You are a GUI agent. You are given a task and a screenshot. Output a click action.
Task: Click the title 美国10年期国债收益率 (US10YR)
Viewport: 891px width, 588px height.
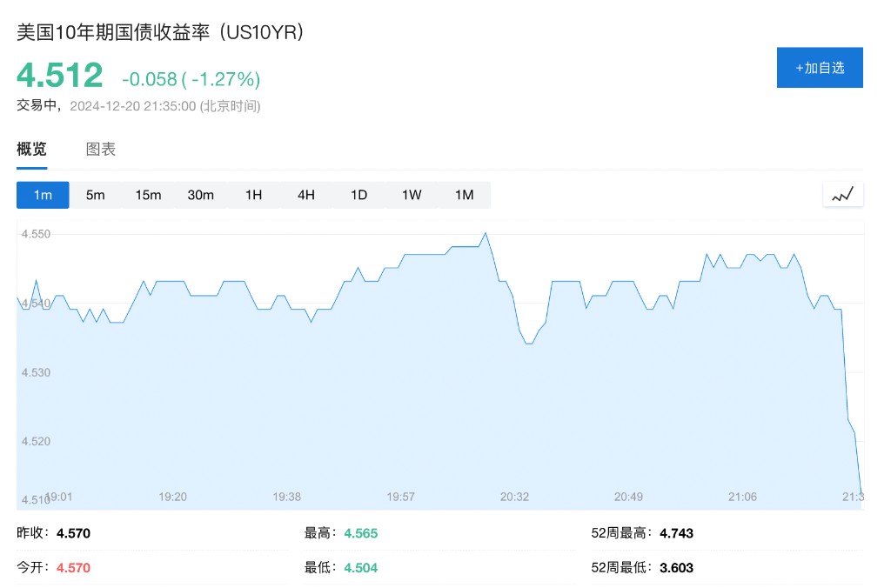160,32
